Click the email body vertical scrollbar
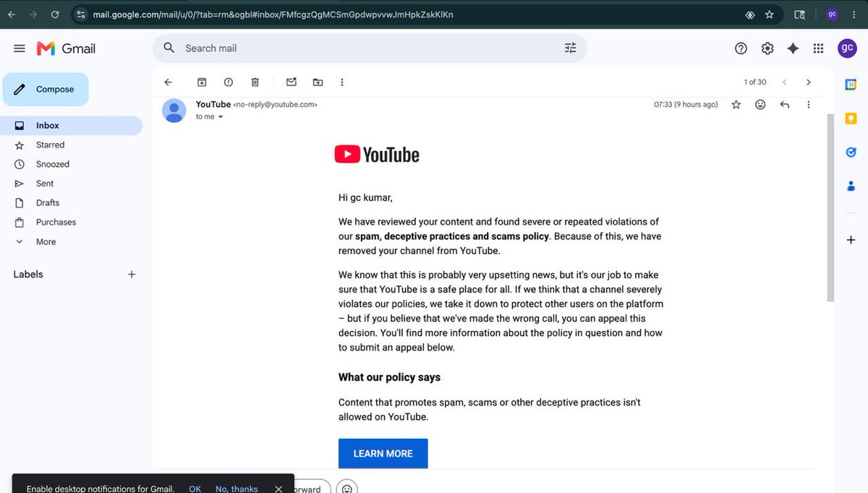This screenshot has height=493, width=868. [830, 207]
